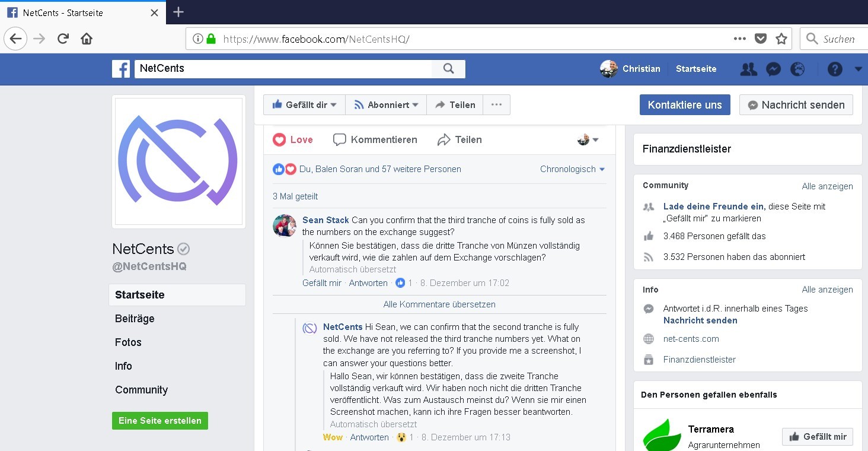Image resolution: width=868 pixels, height=451 pixels.
Task: Click the NetCents avatar icon in reply
Action: 309,328
